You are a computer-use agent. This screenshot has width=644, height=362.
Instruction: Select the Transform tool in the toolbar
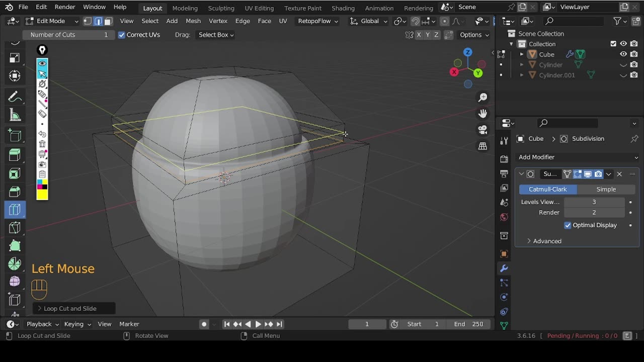[15, 76]
